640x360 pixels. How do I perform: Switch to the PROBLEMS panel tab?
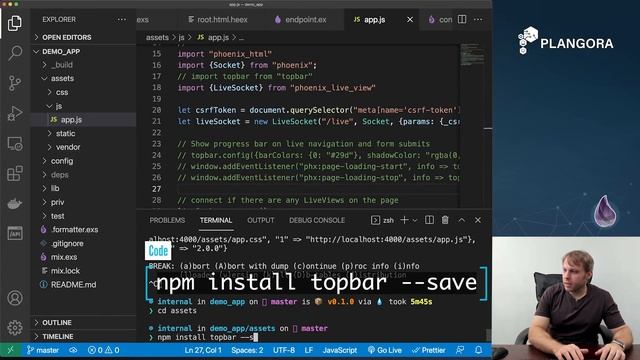pos(167,220)
